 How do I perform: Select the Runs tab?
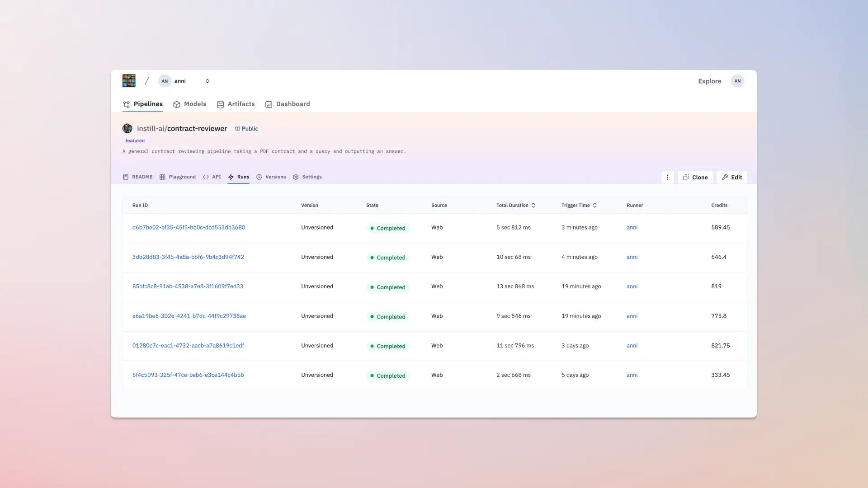click(239, 177)
